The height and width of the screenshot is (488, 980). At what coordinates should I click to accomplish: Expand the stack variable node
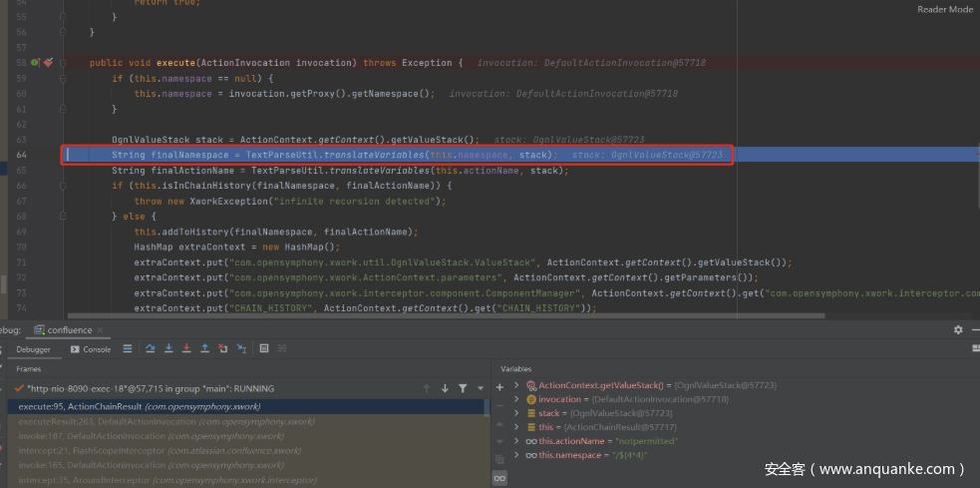(516, 413)
